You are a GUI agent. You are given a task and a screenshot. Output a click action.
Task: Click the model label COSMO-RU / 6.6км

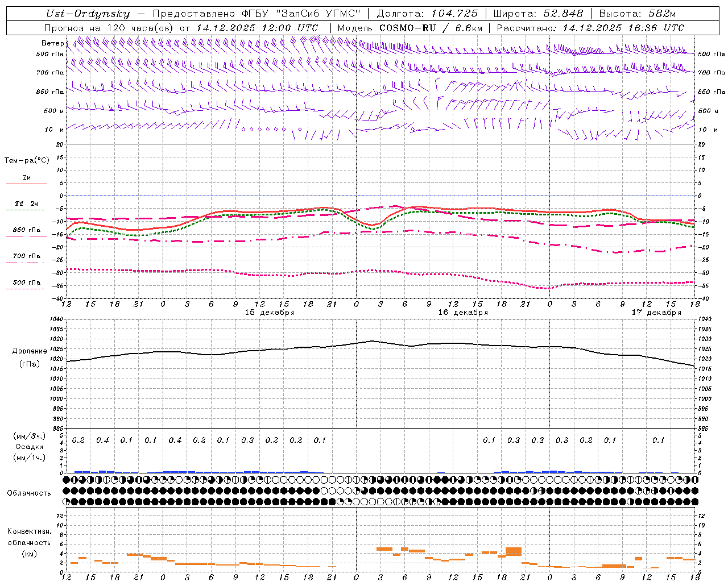click(431, 28)
